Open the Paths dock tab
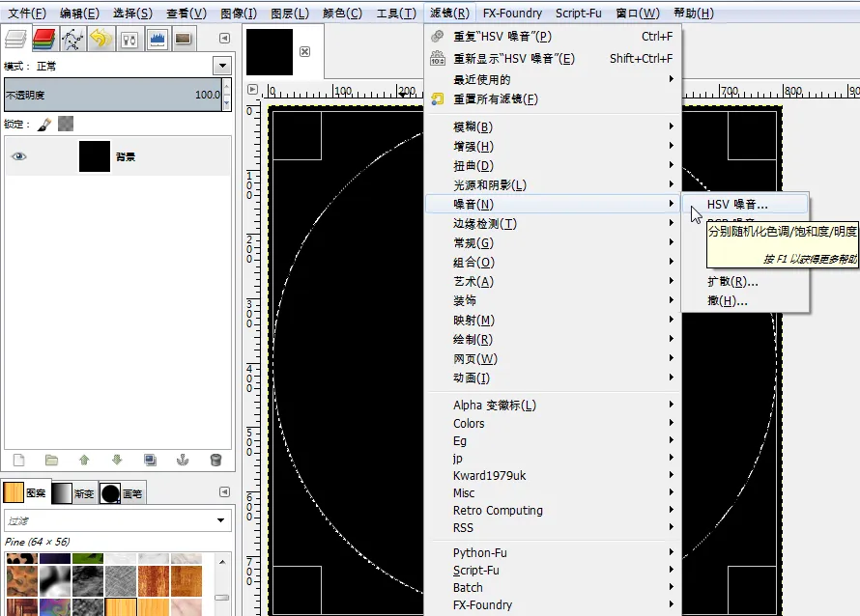Image resolution: width=860 pixels, height=616 pixels. click(72, 39)
